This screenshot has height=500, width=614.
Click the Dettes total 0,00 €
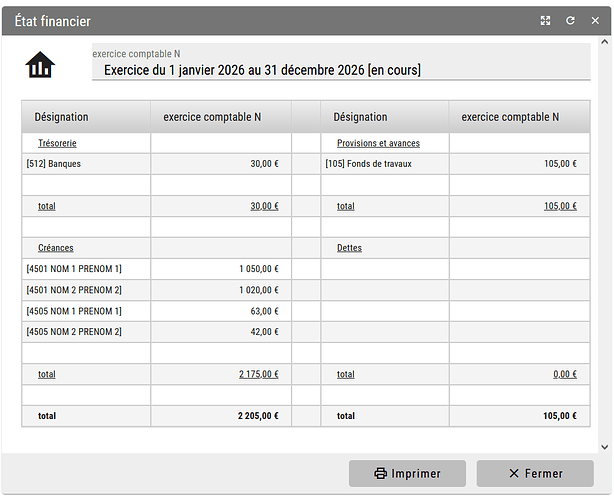tap(565, 374)
